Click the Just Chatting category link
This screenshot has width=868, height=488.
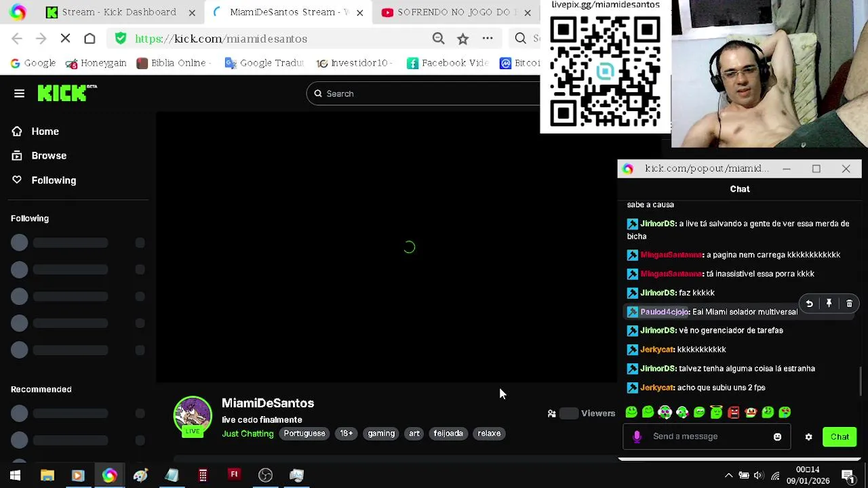[248, 434]
